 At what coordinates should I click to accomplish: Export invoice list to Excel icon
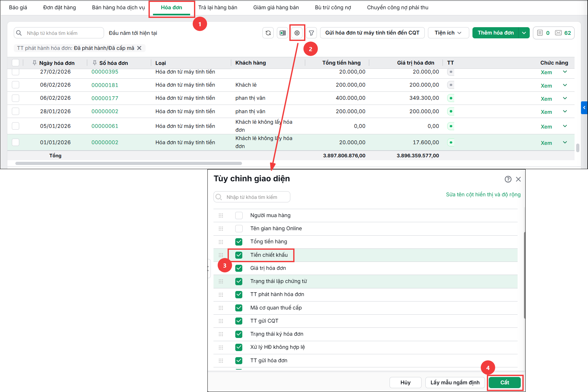point(283,33)
